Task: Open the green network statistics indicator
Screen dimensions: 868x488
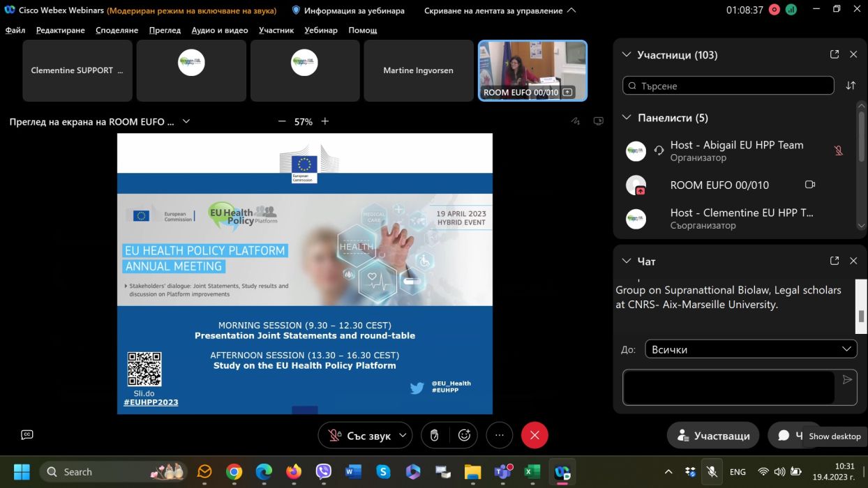Action: 791,10
